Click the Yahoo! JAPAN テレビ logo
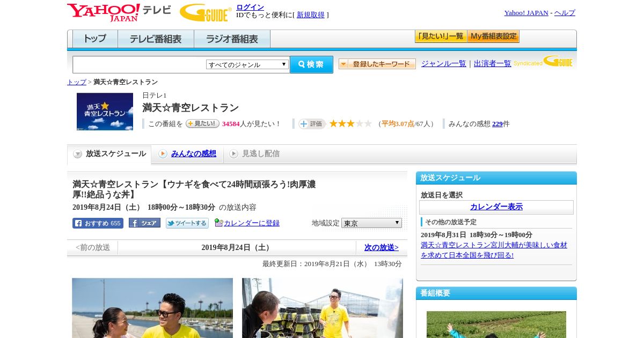The width and height of the screenshot is (644, 338). 119,12
